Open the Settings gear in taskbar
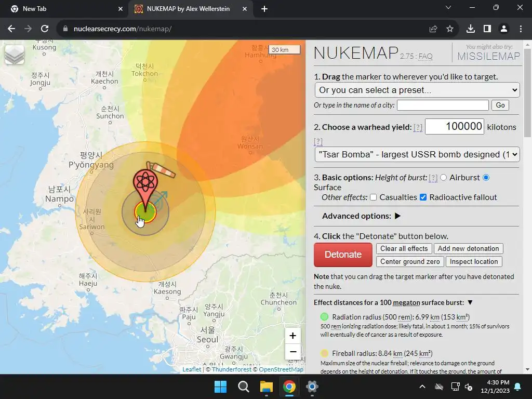The image size is (532, 399). pos(312,387)
